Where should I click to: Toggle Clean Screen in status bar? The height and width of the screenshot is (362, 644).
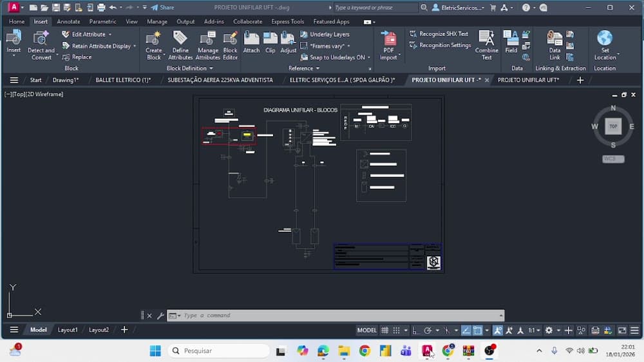623,330
